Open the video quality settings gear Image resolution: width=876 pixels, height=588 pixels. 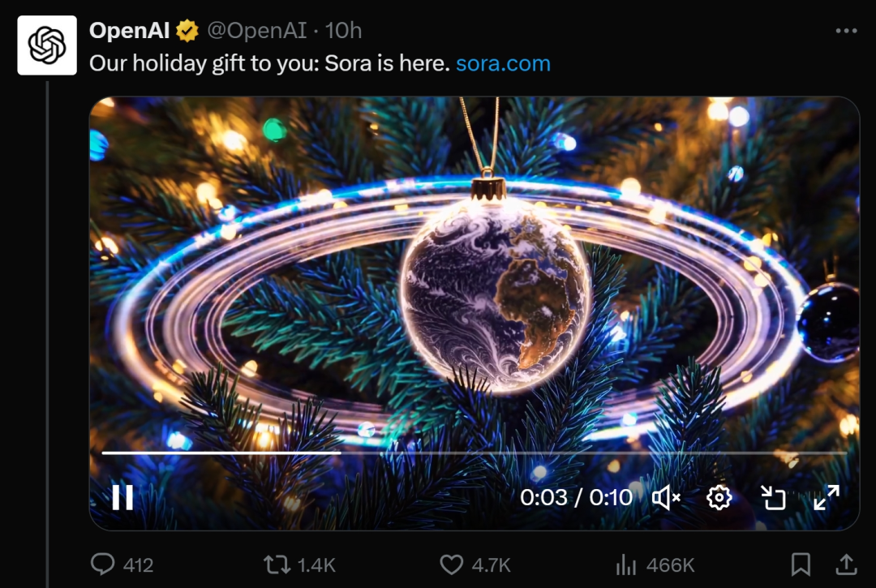[x=719, y=498]
